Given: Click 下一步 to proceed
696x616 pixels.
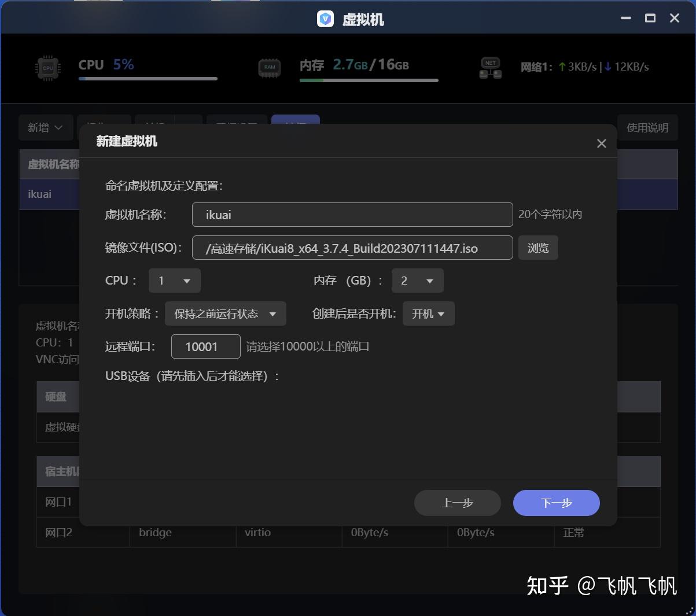Looking at the screenshot, I should coord(555,503).
